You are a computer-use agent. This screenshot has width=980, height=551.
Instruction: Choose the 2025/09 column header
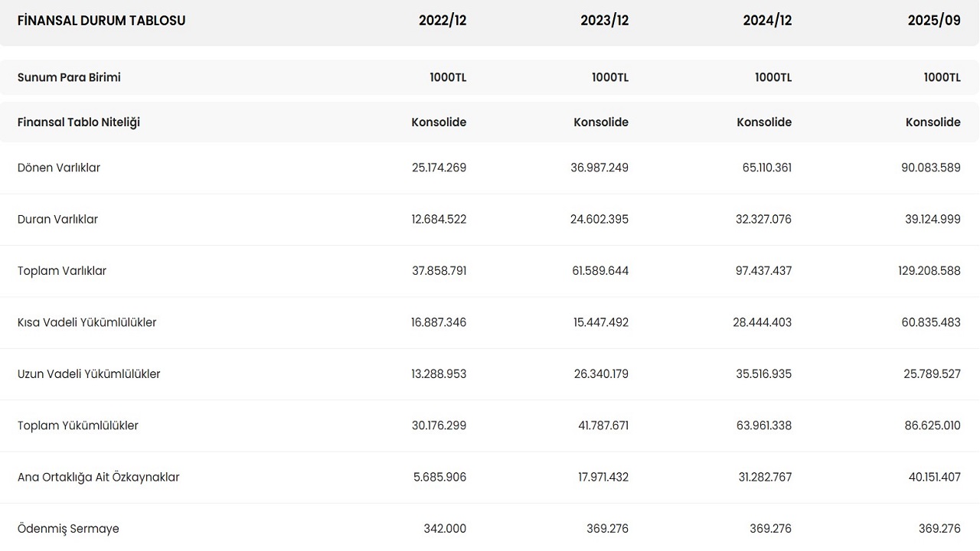click(x=933, y=21)
